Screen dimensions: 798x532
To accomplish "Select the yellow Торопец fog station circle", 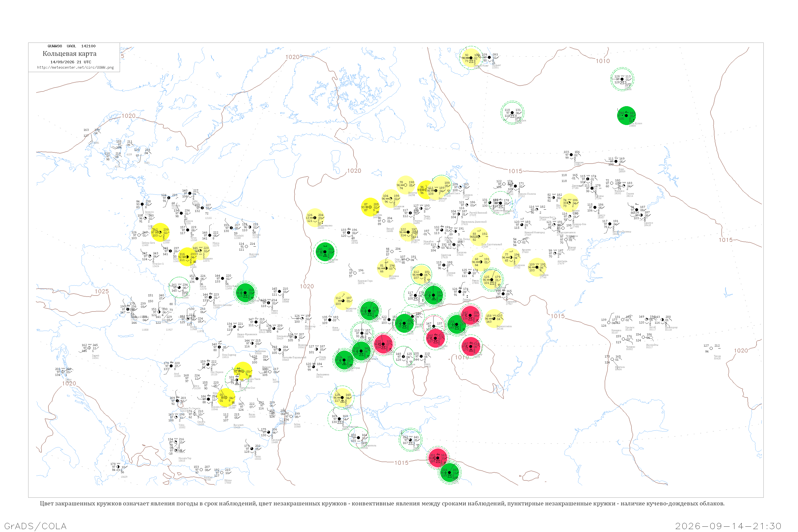I will point(370,207).
